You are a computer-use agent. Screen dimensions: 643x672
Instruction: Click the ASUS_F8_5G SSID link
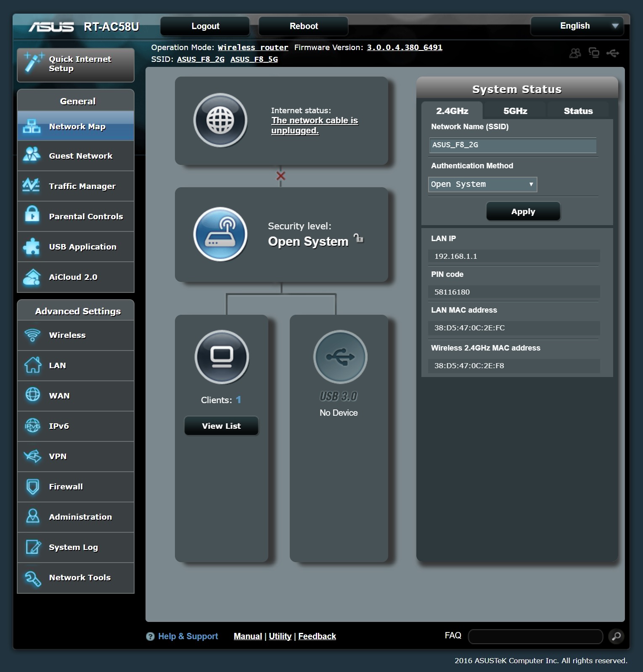[x=254, y=59]
